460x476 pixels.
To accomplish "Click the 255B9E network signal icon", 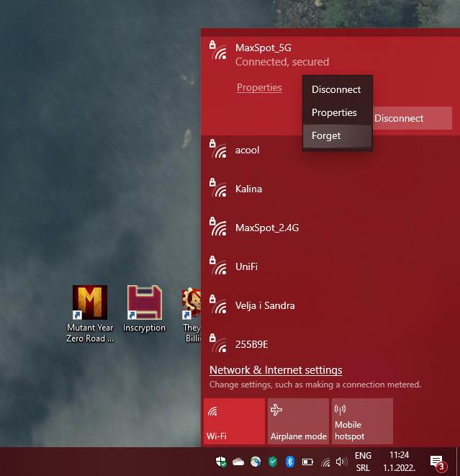I will [218, 343].
